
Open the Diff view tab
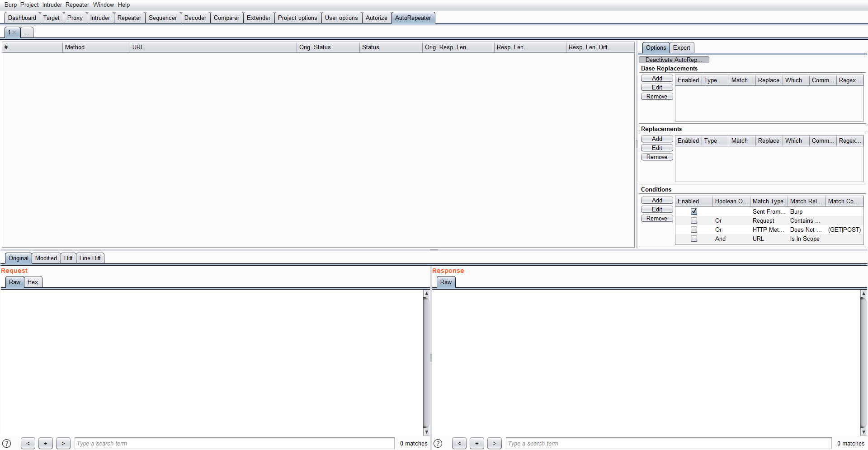(68, 258)
